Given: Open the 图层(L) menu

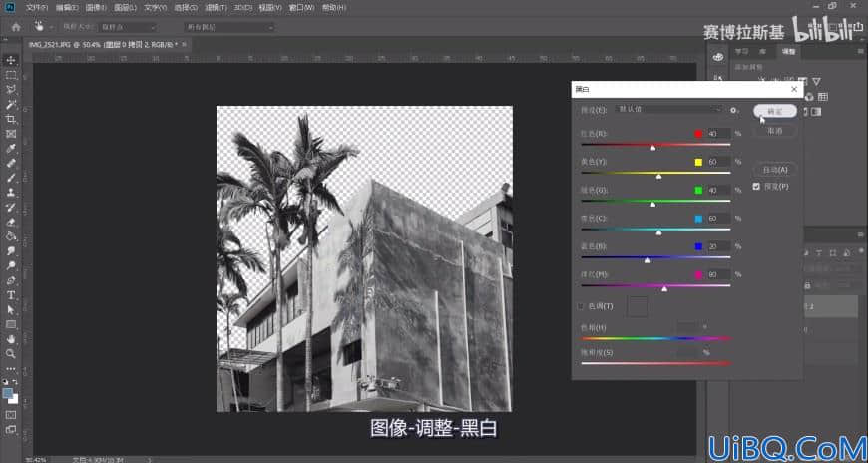Looking at the screenshot, I should tap(125, 8).
